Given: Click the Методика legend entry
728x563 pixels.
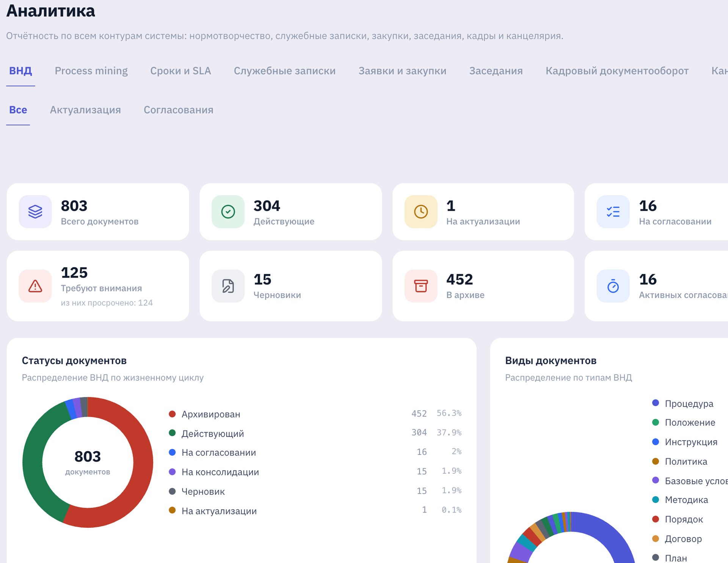Looking at the screenshot, I should click(680, 500).
